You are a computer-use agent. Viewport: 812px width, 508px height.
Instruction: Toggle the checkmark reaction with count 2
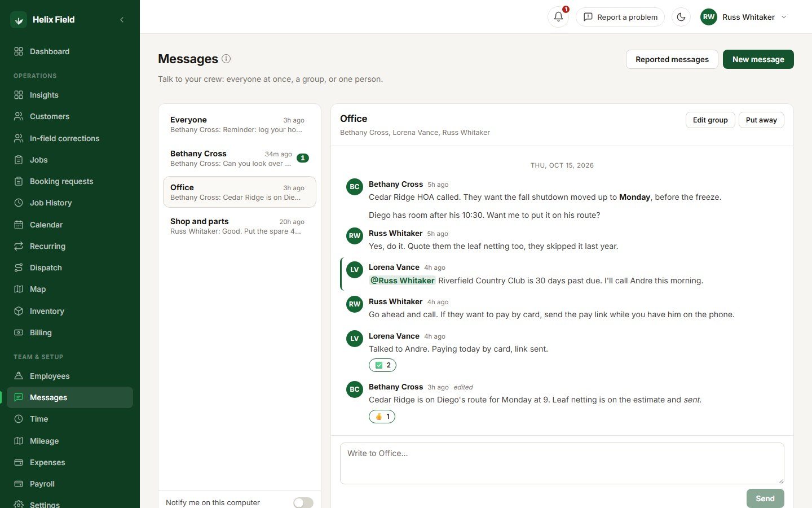tap(382, 365)
